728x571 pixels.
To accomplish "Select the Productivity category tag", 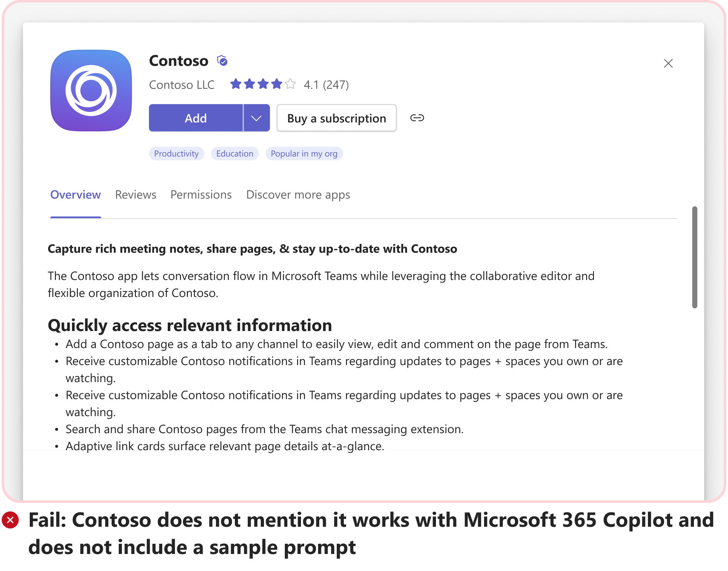I will click(x=176, y=154).
